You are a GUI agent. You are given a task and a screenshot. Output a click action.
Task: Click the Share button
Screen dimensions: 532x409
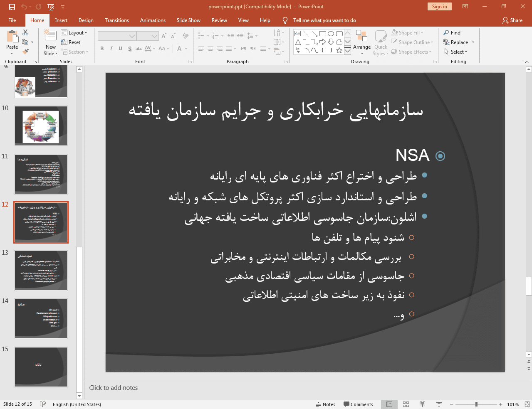(x=512, y=20)
